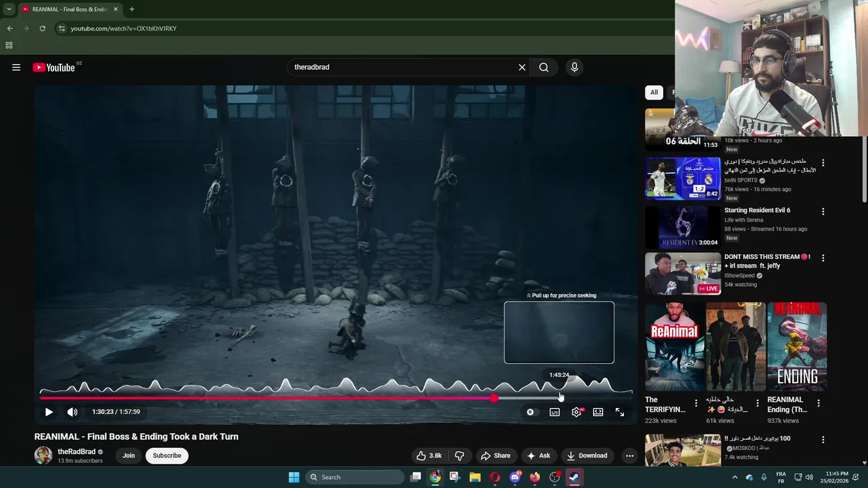
Task: Open the player settings gear
Action: point(576,411)
